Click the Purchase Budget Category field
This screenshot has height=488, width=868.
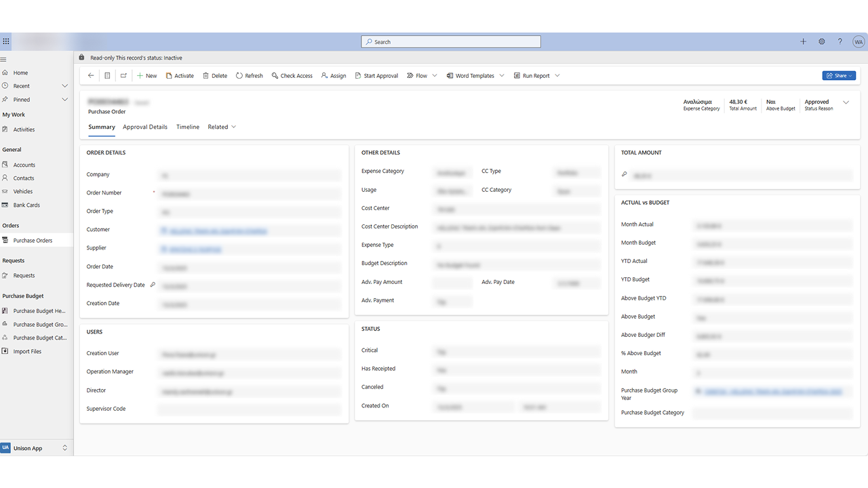tap(773, 413)
